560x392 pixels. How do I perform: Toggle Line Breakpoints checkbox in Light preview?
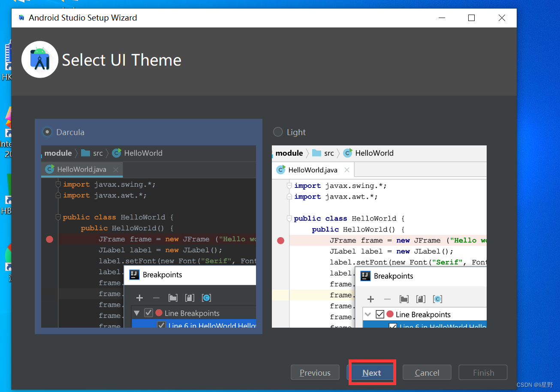pyautogui.click(x=379, y=314)
